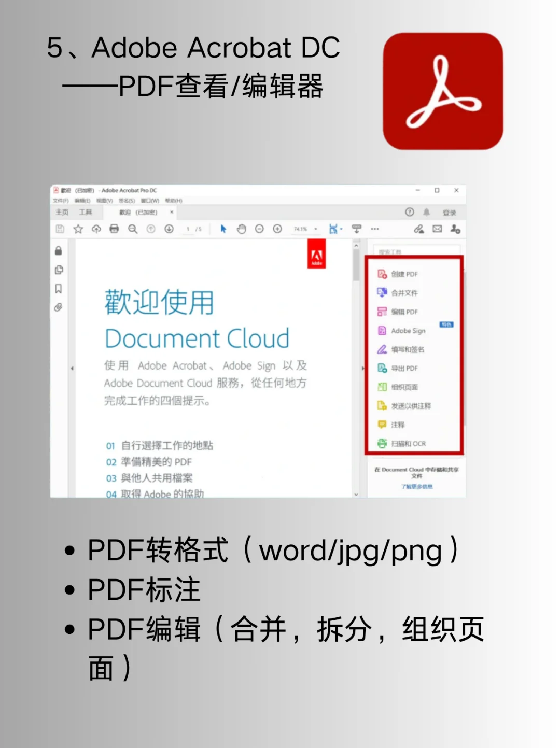The width and height of the screenshot is (560, 748).
Task: Go to previous page with up arrow
Action: pos(151,229)
